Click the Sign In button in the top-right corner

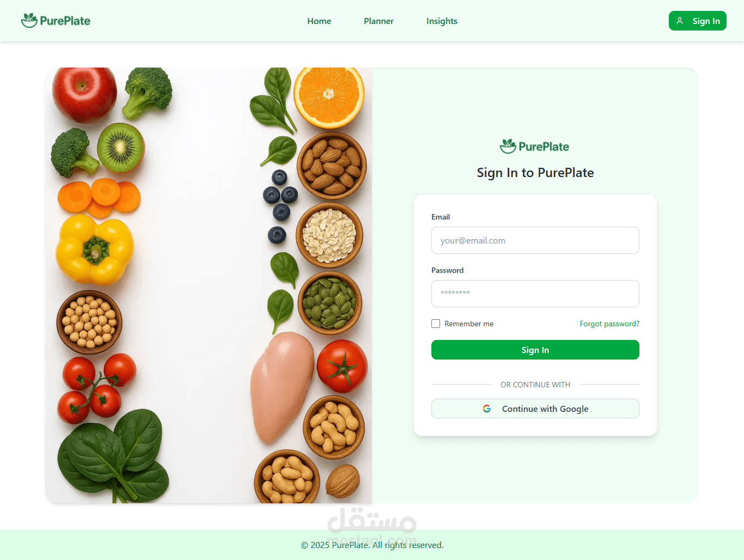pos(697,21)
